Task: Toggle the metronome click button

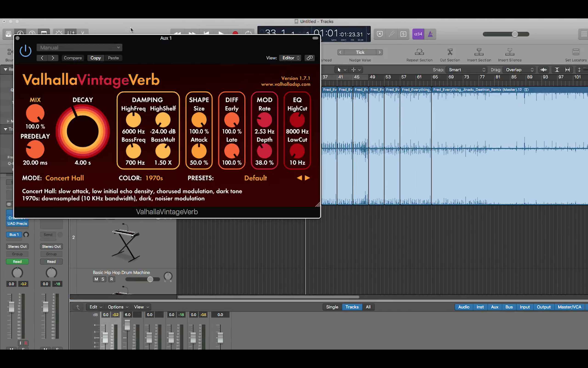Action: [x=430, y=34]
